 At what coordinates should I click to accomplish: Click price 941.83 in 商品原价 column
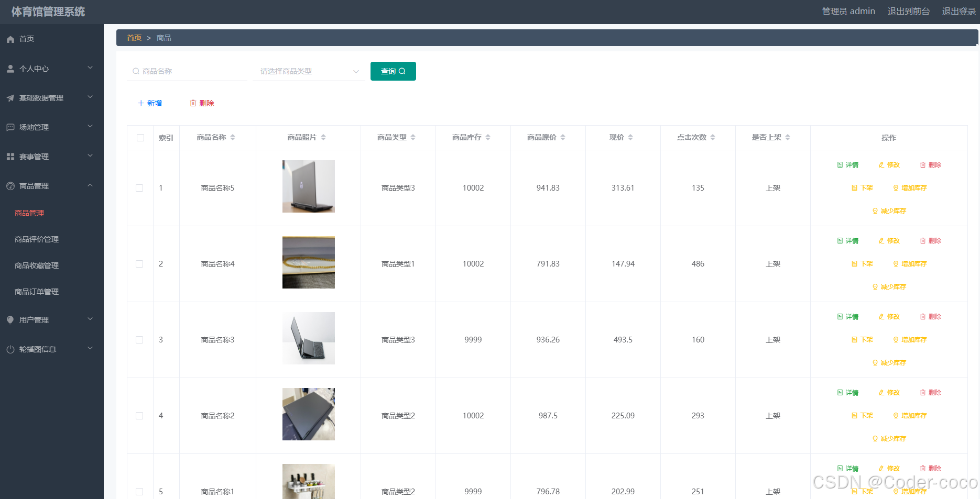click(x=548, y=188)
